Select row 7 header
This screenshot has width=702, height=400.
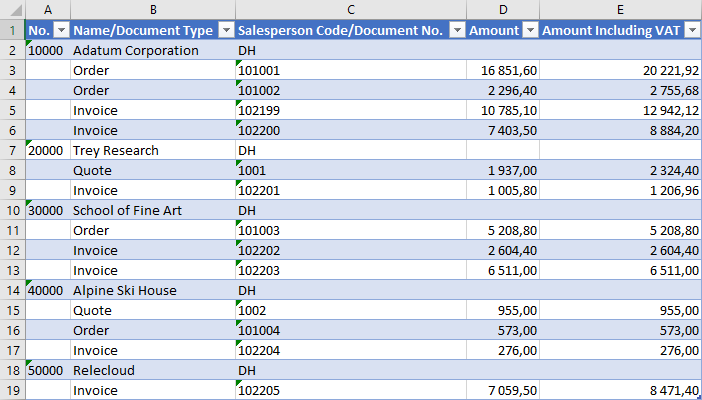(x=13, y=151)
